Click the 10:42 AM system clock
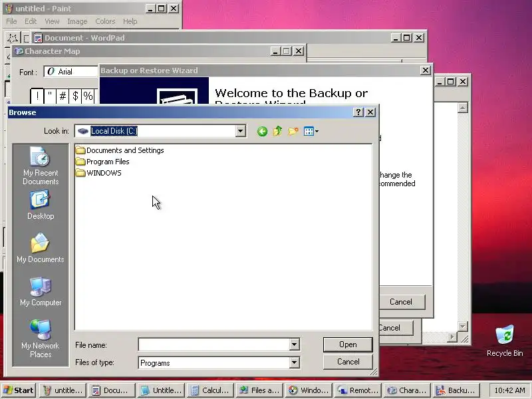This screenshot has height=399, width=532. (x=509, y=390)
